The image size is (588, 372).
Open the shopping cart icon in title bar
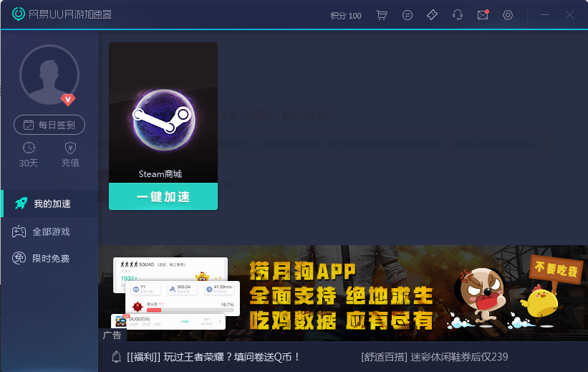coord(382,15)
